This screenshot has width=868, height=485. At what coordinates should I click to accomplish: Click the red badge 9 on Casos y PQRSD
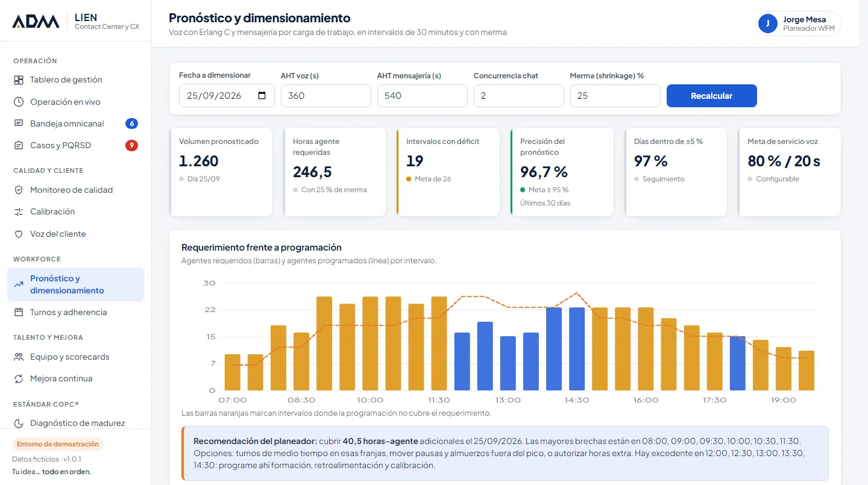click(x=131, y=145)
